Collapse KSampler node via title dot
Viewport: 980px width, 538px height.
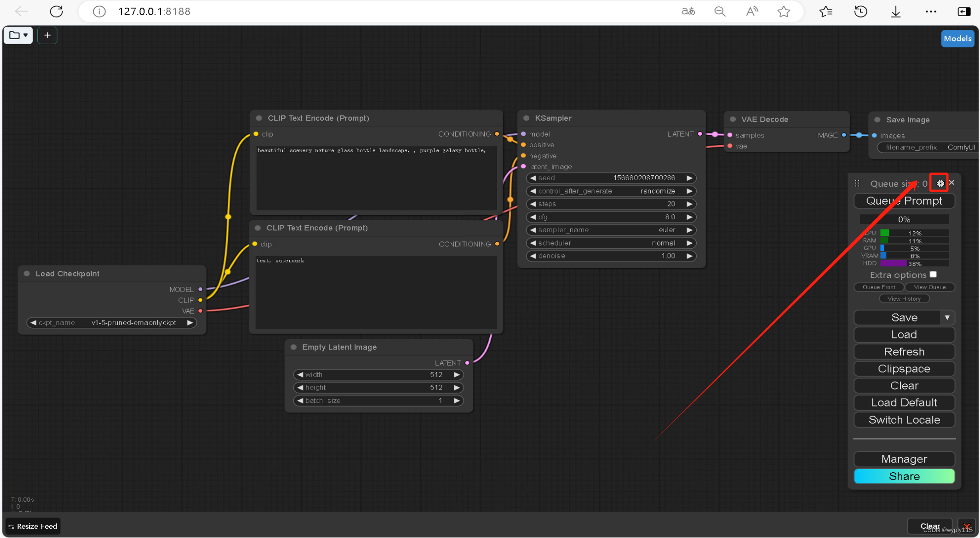(527, 118)
